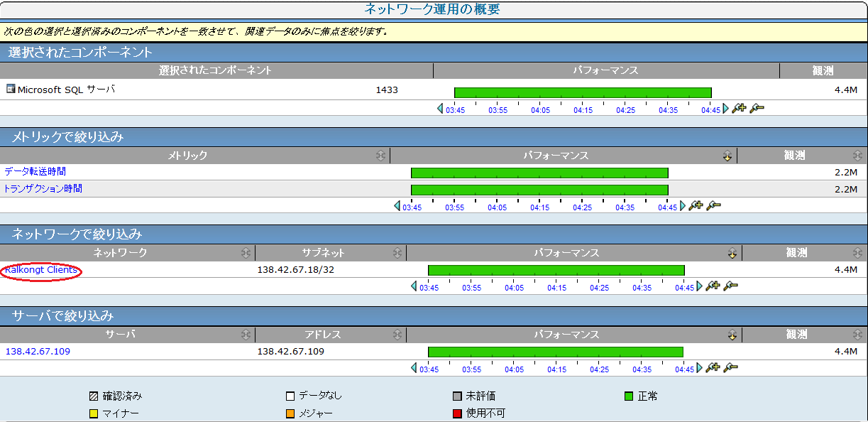The image size is (868, 422).
Task: Open the 138.42.67.109 server link
Action: (x=38, y=352)
